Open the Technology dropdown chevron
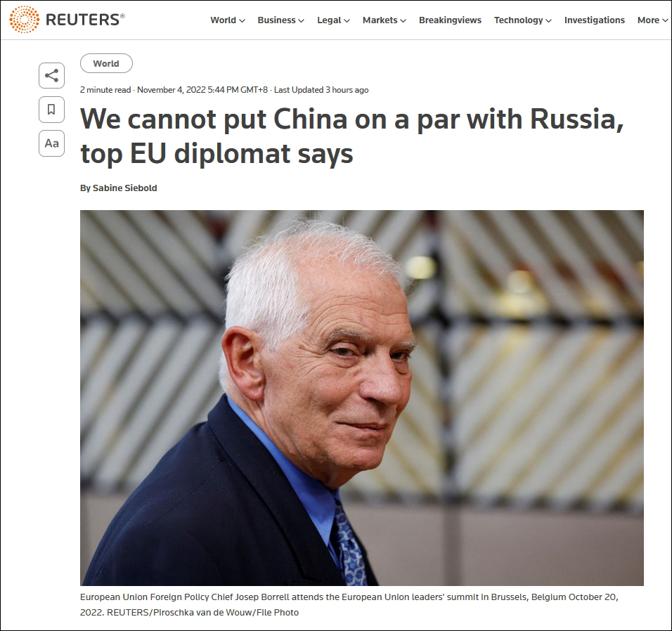Image resolution: width=672 pixels, height=631 pixels. tap(548, 20)
